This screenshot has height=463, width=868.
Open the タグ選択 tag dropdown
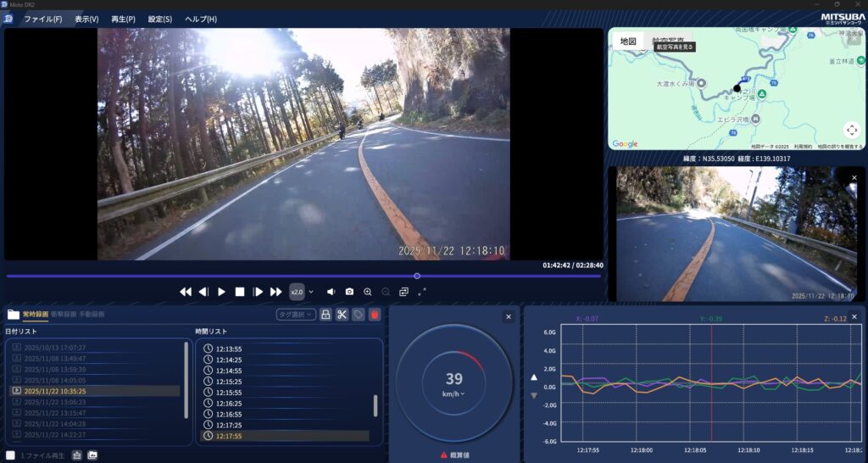(295, 315)
